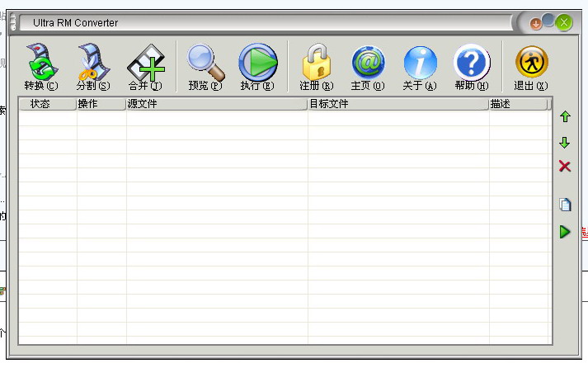
Task: Close Ultra RM Converter with green X
Action: [x=563, y=22]
